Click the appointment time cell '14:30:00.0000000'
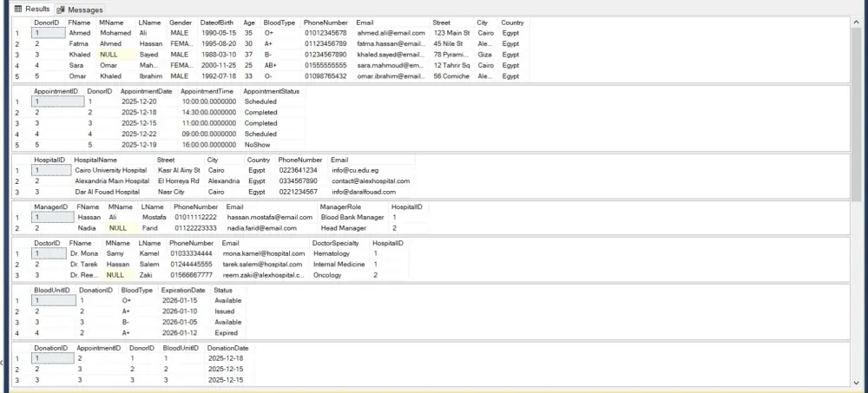Viewport: 868px width, 393px height. [208, 113]
